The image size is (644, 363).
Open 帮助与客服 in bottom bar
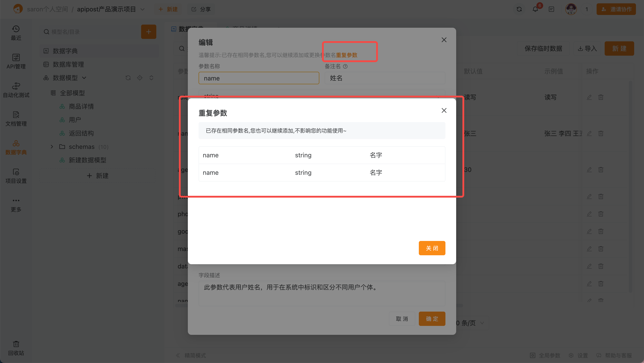click(614, 355)
